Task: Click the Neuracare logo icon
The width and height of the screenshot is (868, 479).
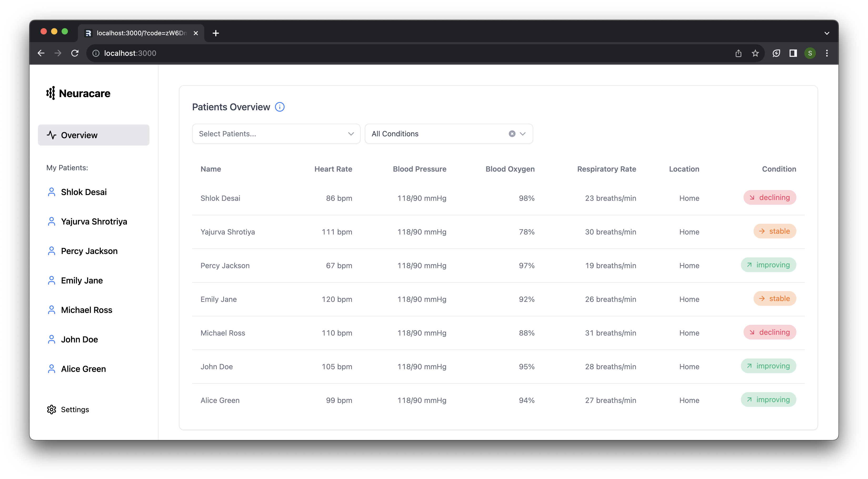Action: pos(51,93)
